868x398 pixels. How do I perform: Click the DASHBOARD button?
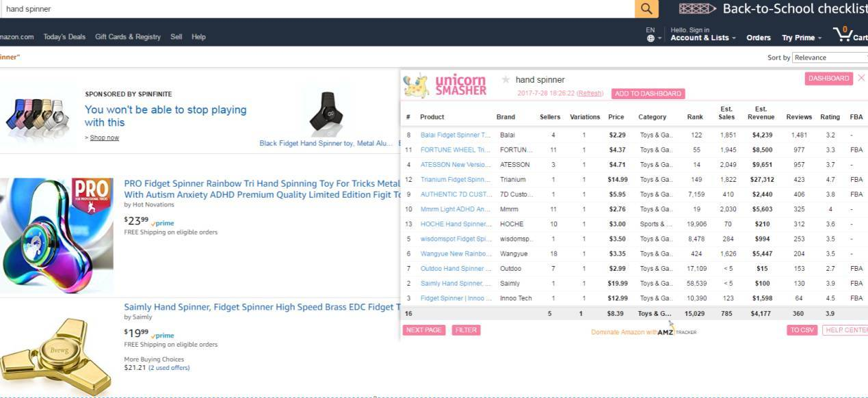pyautogui.click(x=828, y=79)
